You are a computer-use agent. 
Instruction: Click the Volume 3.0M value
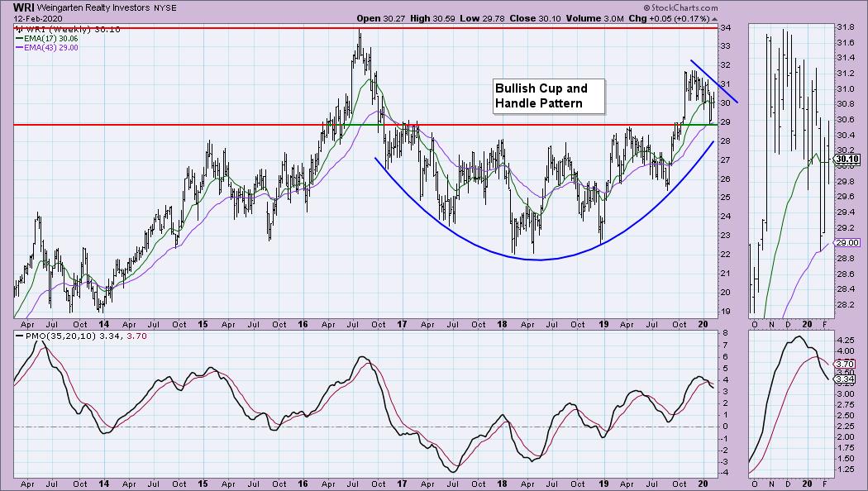[x=594, y=18]
